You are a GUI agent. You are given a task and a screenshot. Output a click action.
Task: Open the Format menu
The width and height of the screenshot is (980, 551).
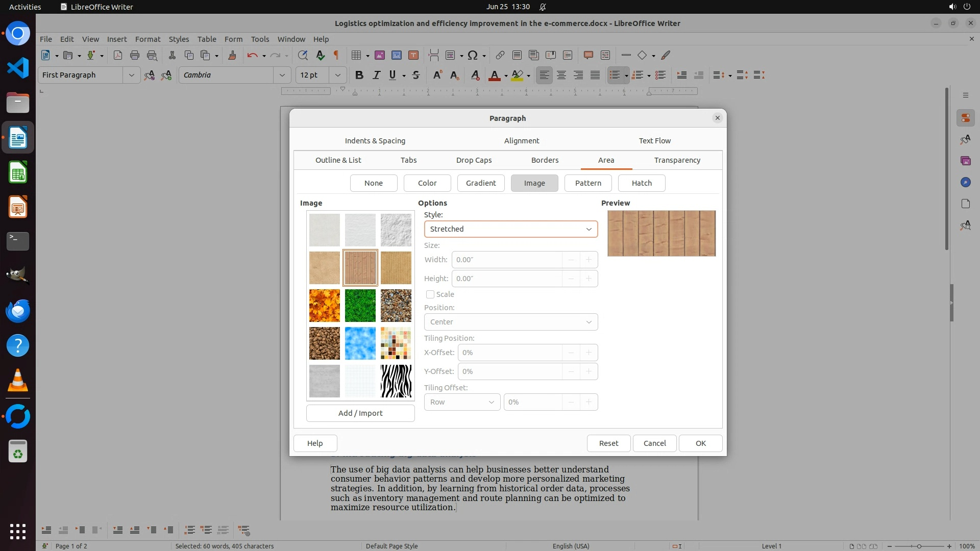point(148,39)
